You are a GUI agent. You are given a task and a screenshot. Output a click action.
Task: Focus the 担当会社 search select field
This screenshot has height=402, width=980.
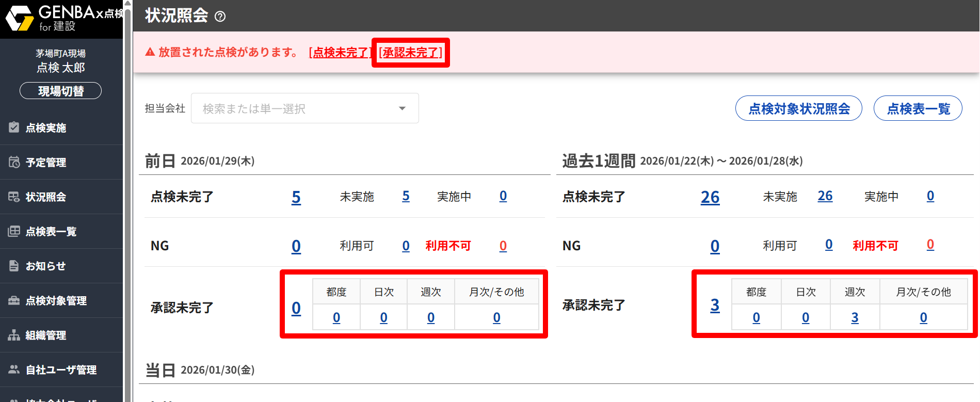tap(305, 108)
